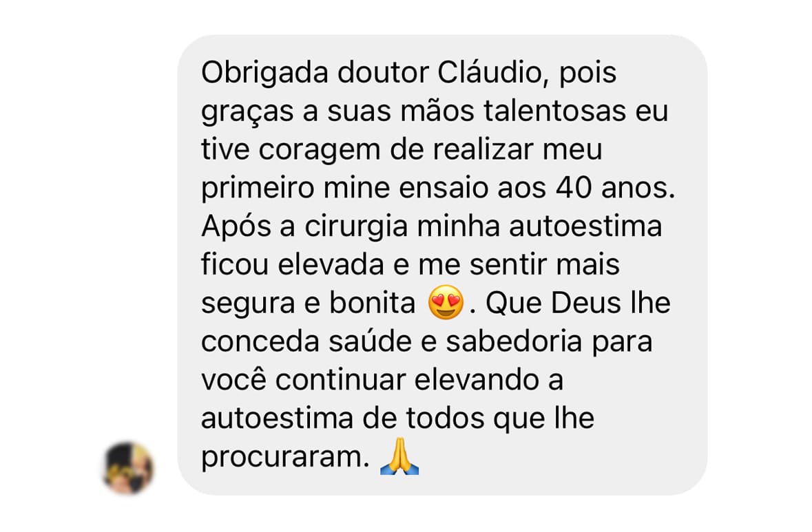Click the word 'sabedoria'
Screen dimensions: 812x532
point(514,341)
